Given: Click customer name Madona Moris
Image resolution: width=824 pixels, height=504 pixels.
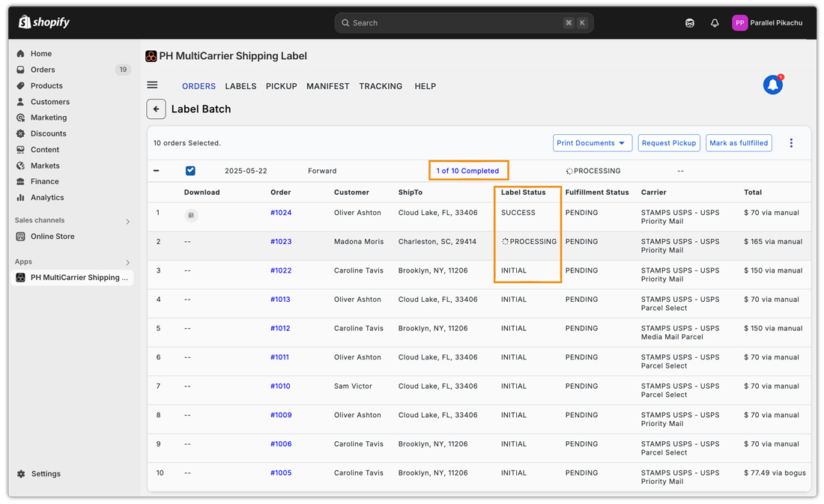Looking at the screenshot, I should (x=358, y=241).
